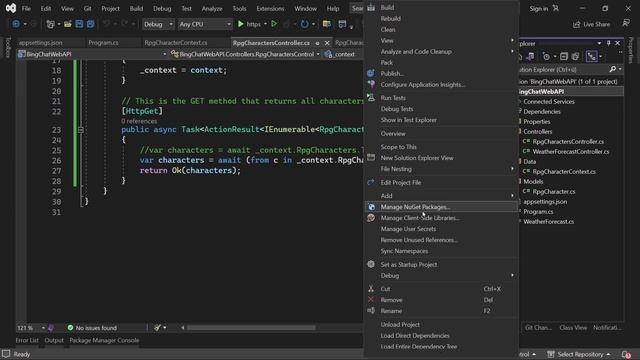
Task: Open the Debug configuration dropdown
Action: tap(158, 24)
